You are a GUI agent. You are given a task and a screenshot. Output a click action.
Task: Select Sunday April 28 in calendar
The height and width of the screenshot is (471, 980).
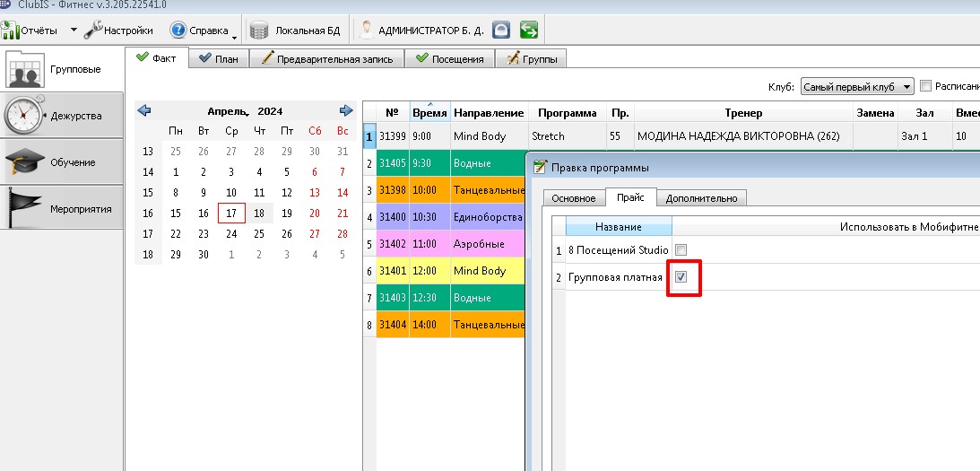(x=343, y=234)
